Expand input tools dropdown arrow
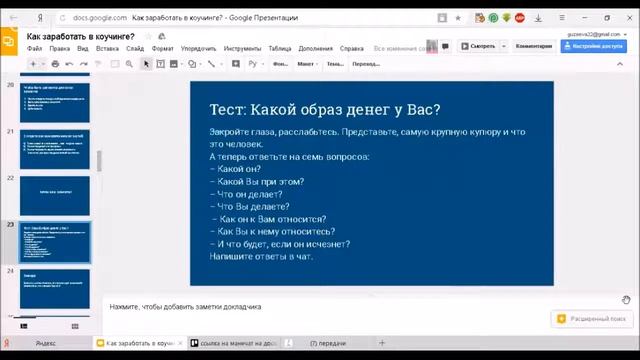640x360 pixels. click(262, 64)
